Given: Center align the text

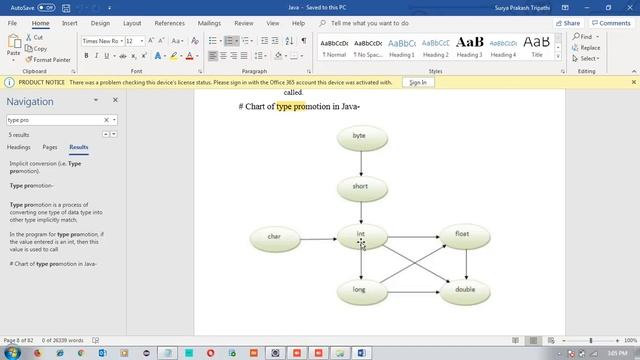Looking at the screenshot, I should pos(223,56).
